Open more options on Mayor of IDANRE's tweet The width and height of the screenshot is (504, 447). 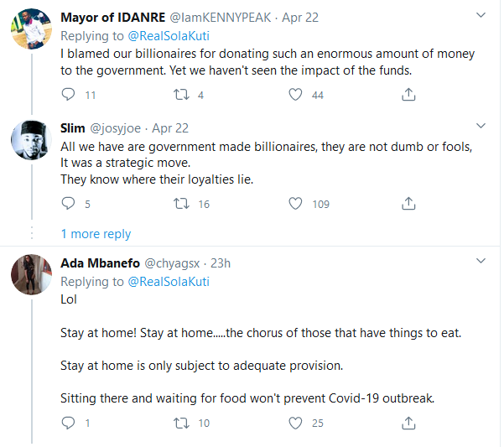[x=481, y=17]
